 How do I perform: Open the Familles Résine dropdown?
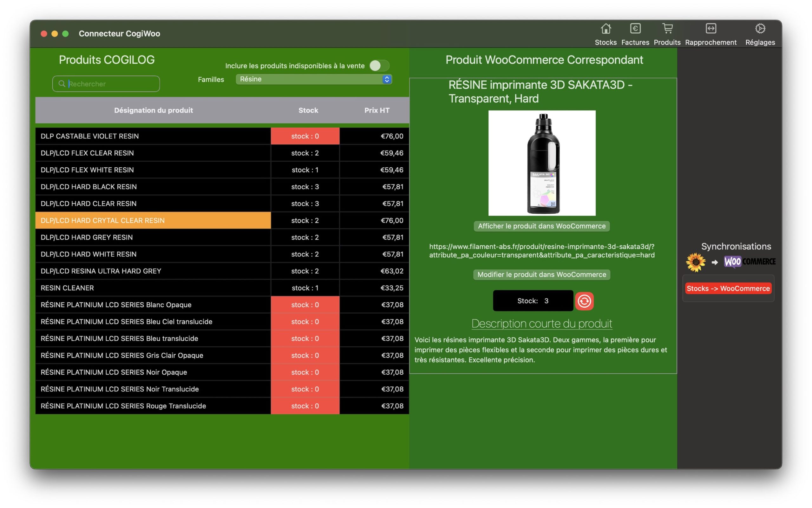314,79
